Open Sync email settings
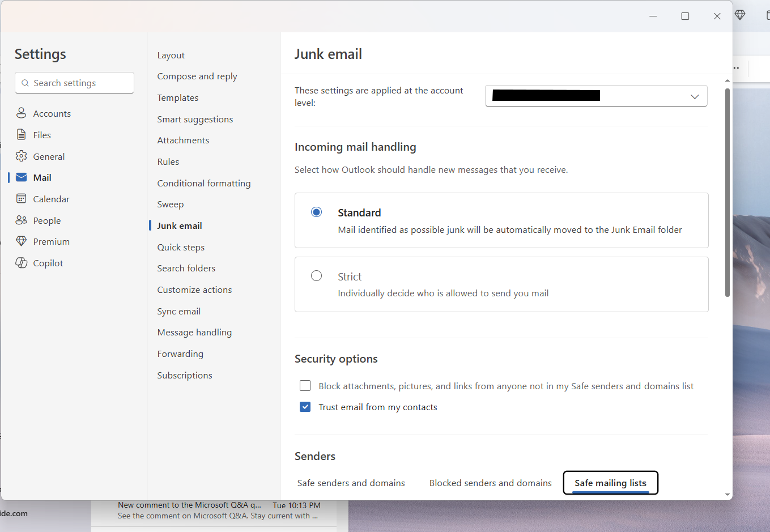The height and width of the screenshot is (532, 770). tap(179, 311)
